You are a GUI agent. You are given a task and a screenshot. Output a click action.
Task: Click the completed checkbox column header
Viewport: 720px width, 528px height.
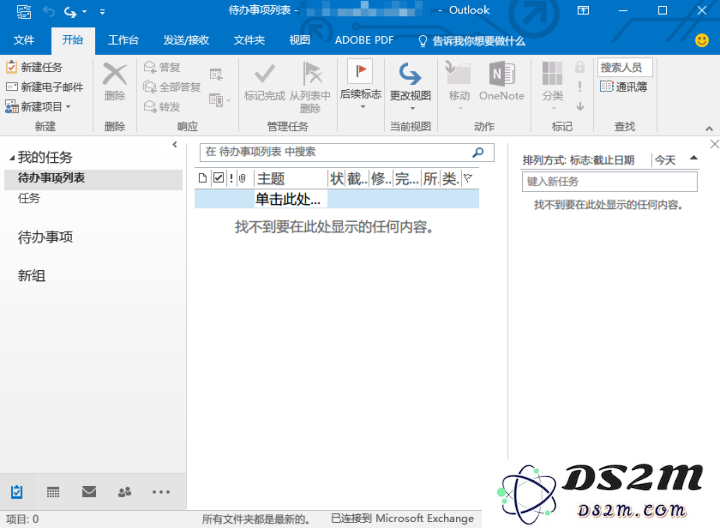click(219, 178)
